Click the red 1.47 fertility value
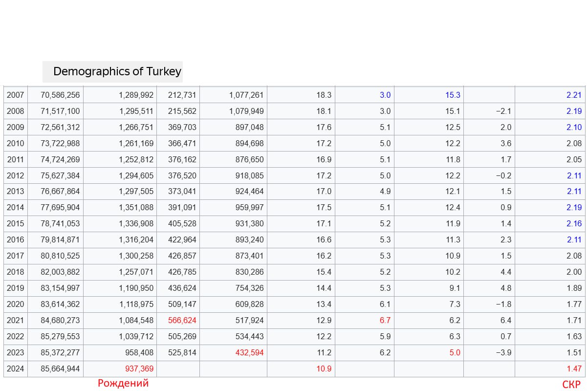Image resolution: width=588 pixels, height=391 pixels. [x=574, y=369]
